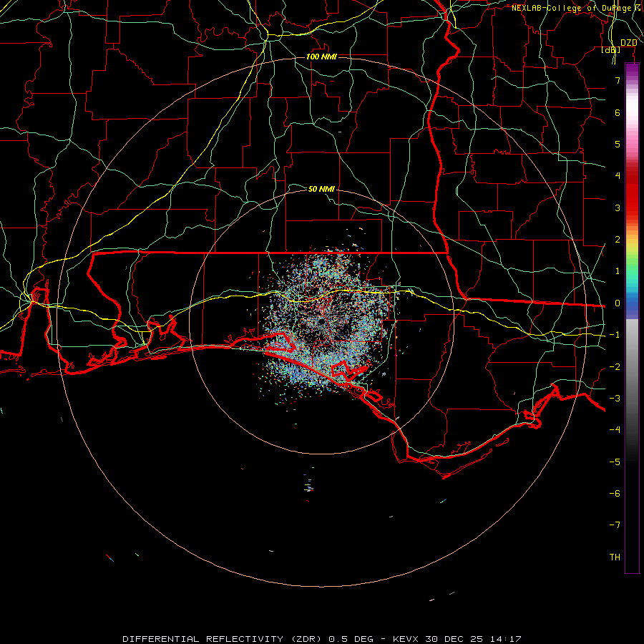Click the scale value 4
The height and width of the screenshot is (644, 644).
coord(618,176)
